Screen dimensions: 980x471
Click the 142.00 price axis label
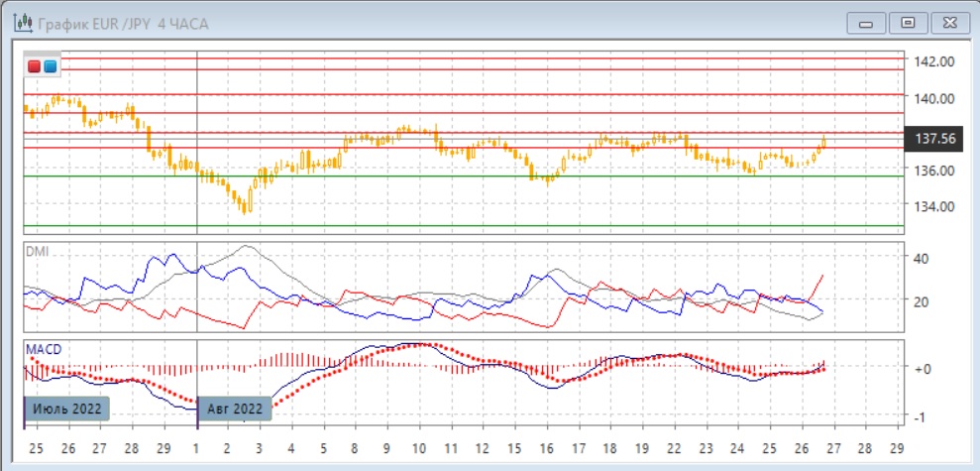pyautogui.click(x=933, y=61)
